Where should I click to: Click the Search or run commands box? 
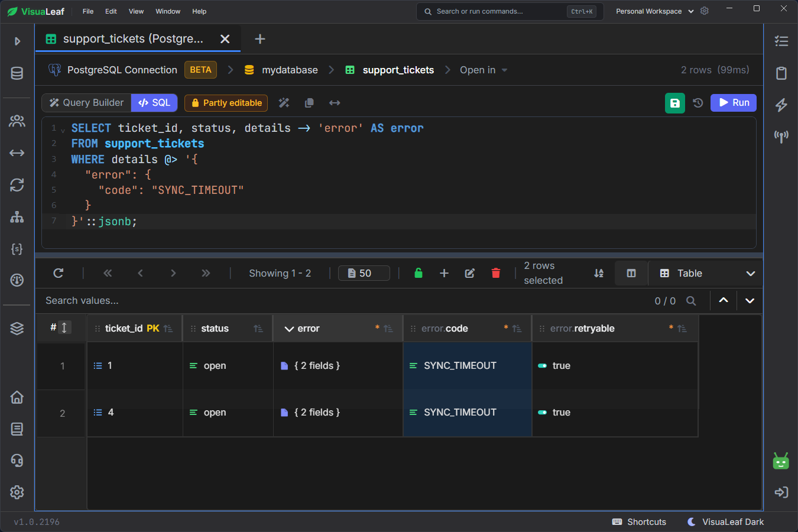pos(510,11)
